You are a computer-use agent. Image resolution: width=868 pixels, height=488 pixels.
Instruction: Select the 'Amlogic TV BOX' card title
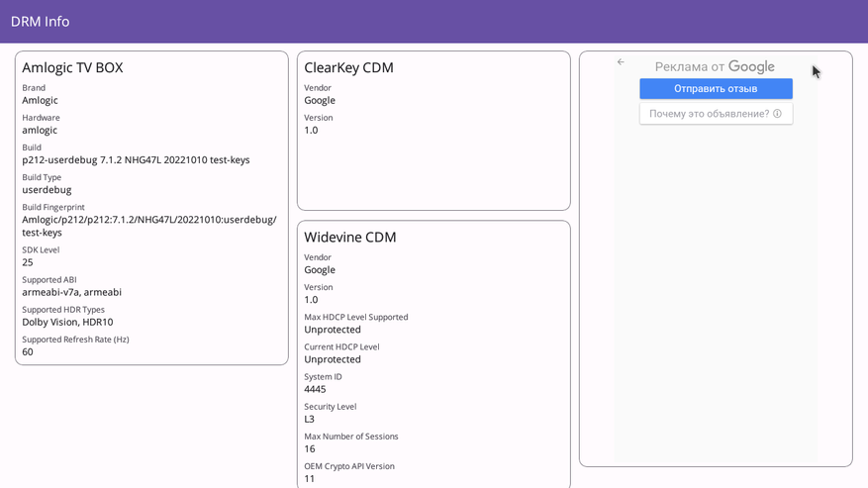point(72,67)
